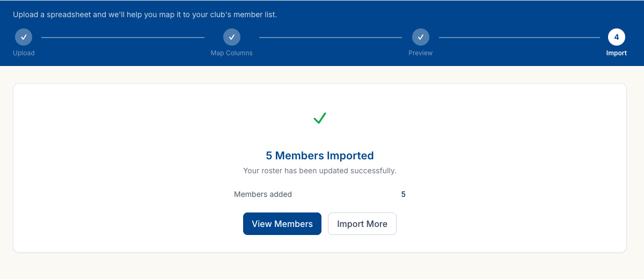Select the Map Columns step label

click(232, 53)
